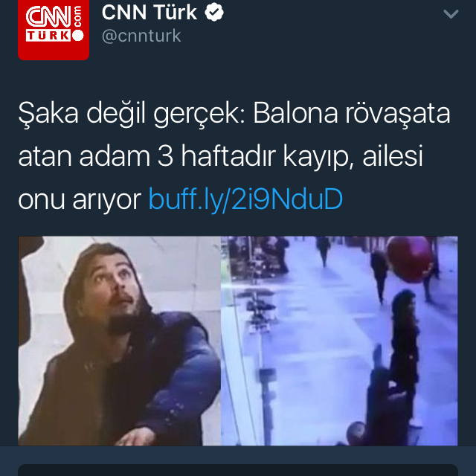Open the photo of the hooded man looking up
The image size is (476, 476).
pos(119,341)
